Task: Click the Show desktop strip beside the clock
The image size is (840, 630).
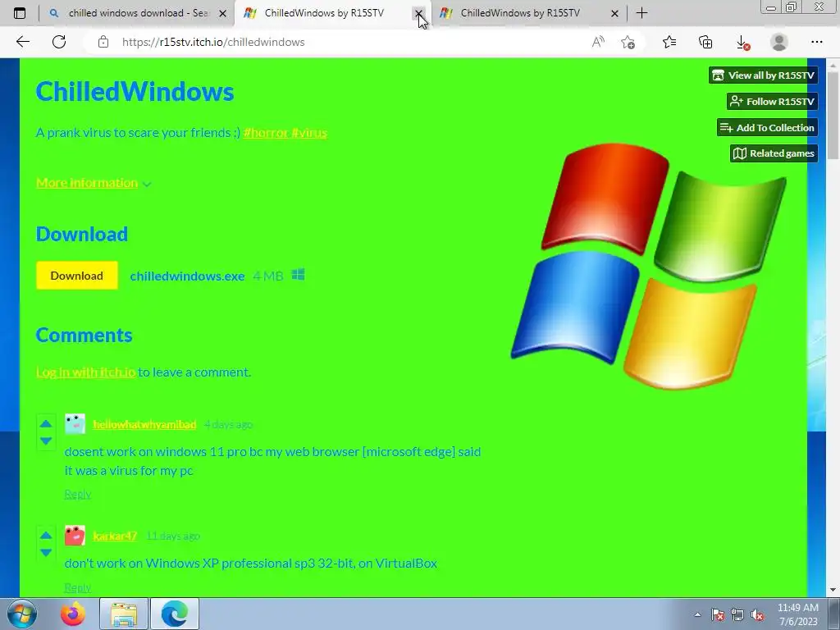Action: (x=833, y=614)
